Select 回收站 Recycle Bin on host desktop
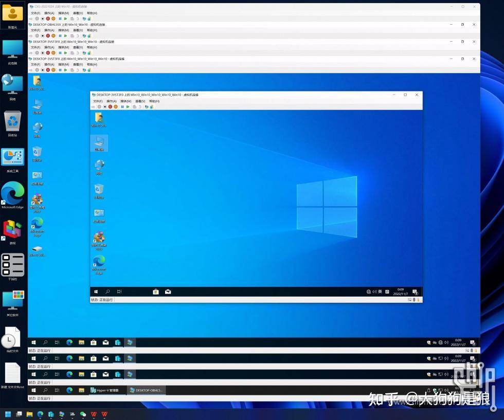 12,124
